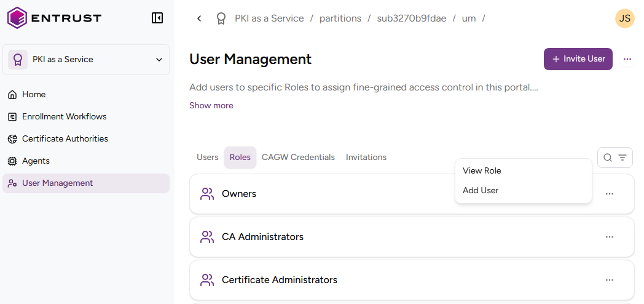The width and height of the screenshot is (644, 304).
Task: Collapse the sidebar panel icon
Action: (x=157, y=18)
